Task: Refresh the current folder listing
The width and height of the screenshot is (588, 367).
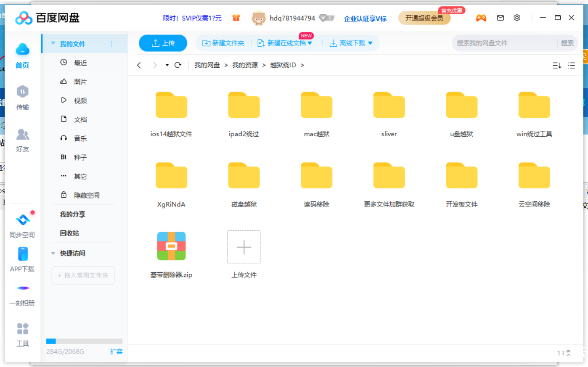Action: (178, 65)
